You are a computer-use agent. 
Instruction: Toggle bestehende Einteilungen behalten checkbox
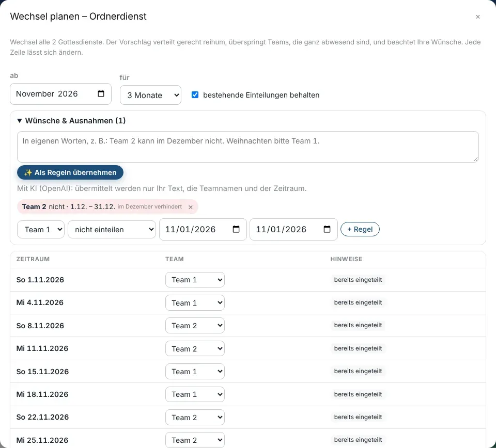point(195,95)
